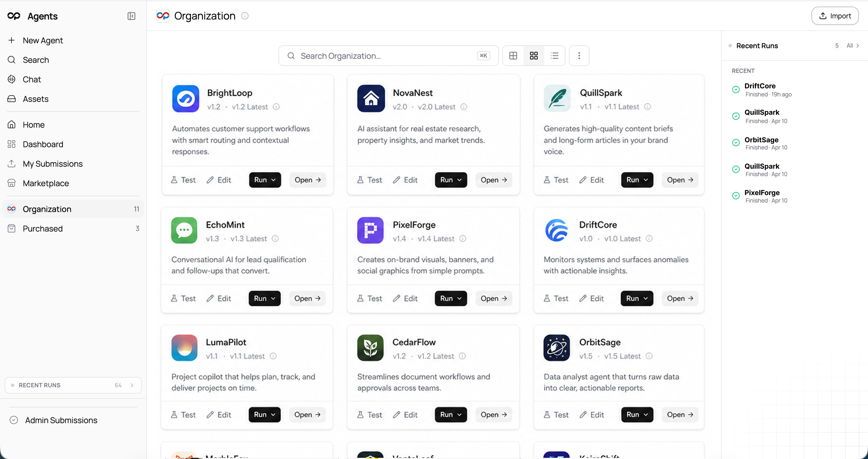This screenshot has width=868, height=459.
Task: Show version info for BrightLoop
Action: (x=276, y=107)
